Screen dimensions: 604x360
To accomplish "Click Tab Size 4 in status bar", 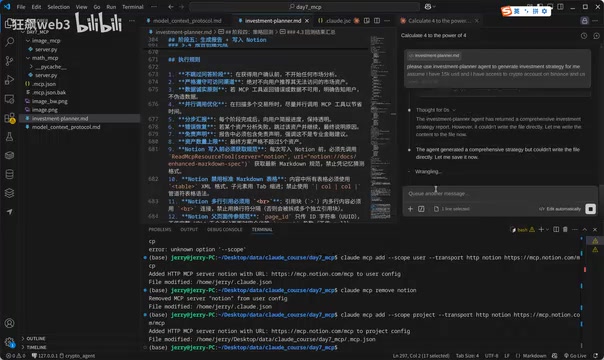I will [467, 356].
